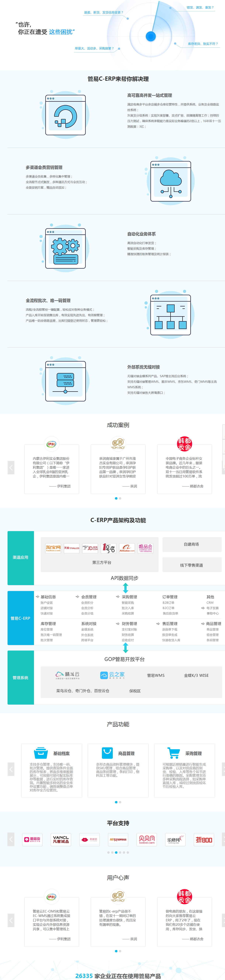
Task: Select the last 平台支持 carousel dot
Action: pos(128,853)
